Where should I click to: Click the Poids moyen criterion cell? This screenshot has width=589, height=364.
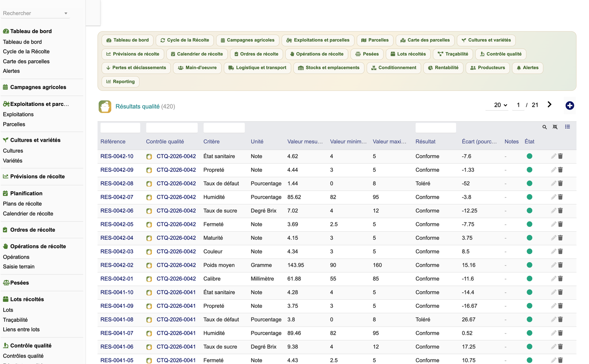[219, 265]
